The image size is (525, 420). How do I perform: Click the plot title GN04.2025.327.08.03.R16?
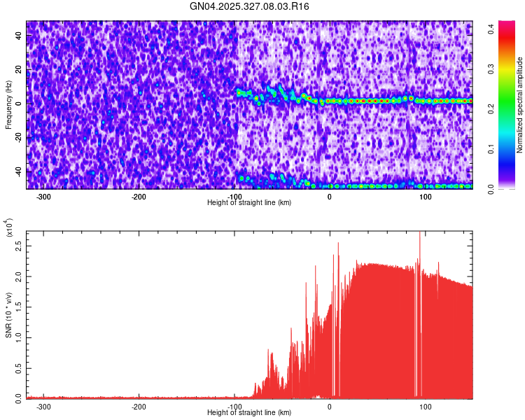point(250,6)
